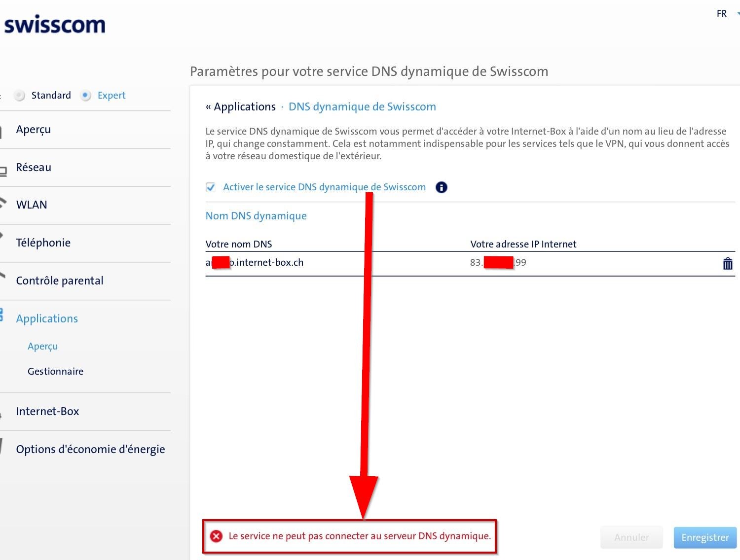Delete the DNS entry with trash icon
740x560 pixels.
tap(727, 264)
